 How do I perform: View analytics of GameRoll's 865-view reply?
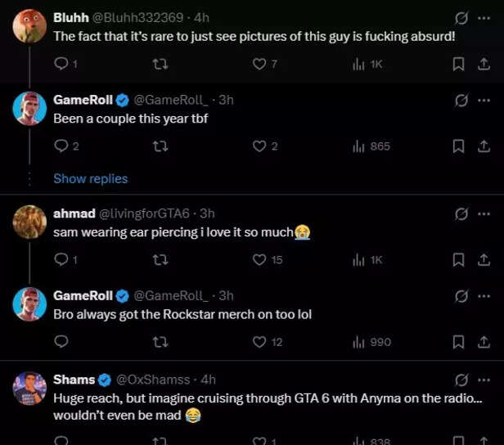click(x=358, y=146)
